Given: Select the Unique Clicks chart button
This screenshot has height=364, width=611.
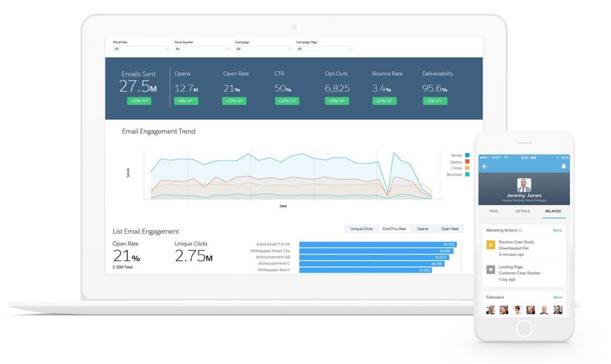Looking at the screenshot, I should pos(361,229).
